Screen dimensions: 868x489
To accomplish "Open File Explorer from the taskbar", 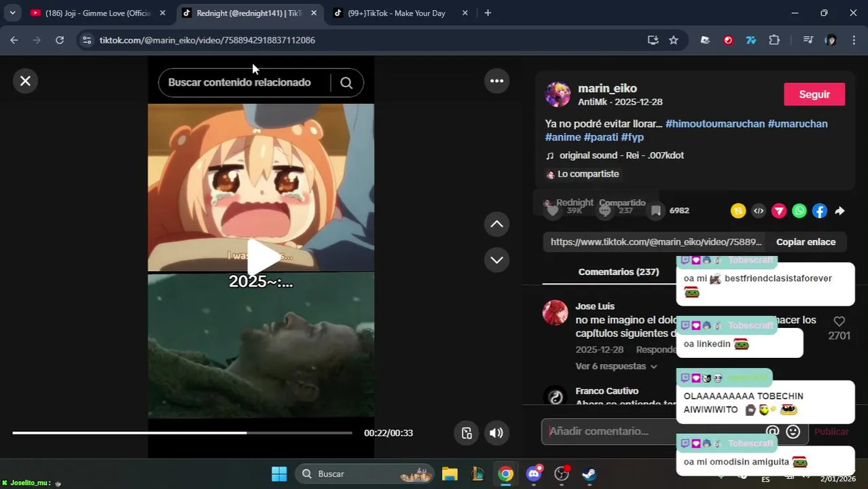I will 450,474.
